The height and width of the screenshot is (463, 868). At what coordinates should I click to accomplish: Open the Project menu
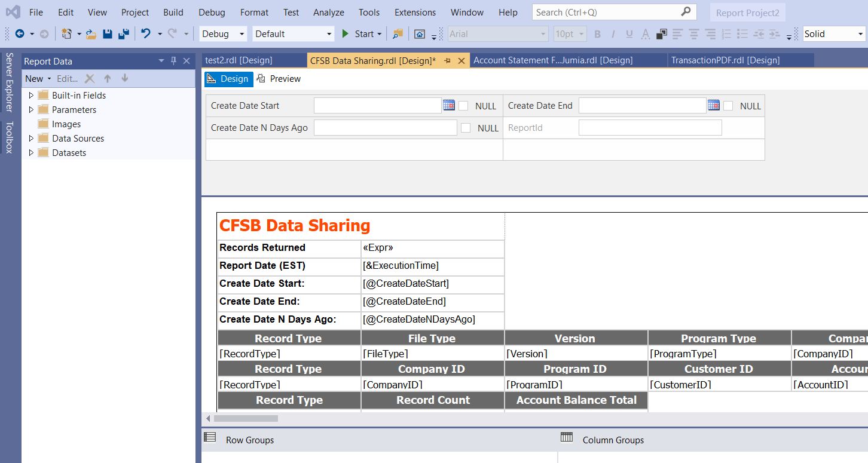pos(135,12)
